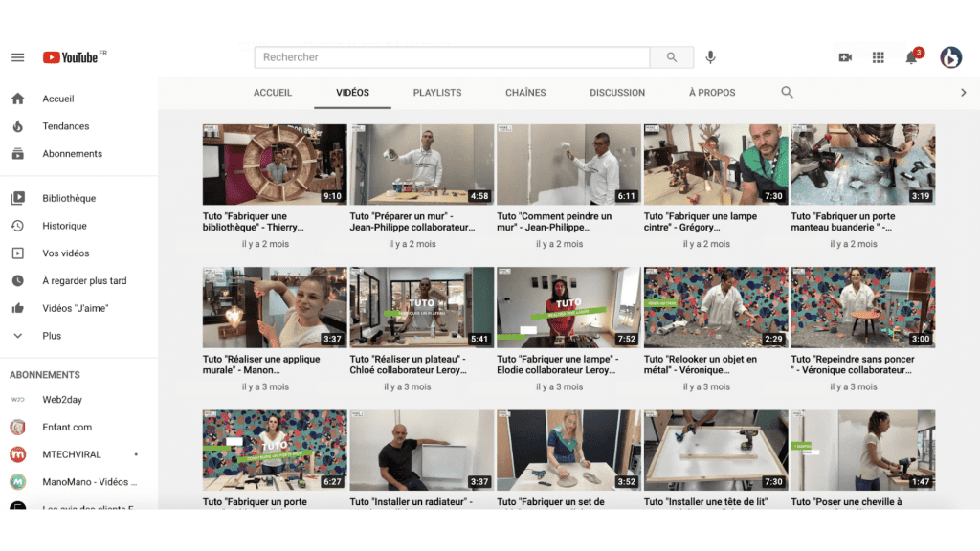The width and height of the screenshot is (980, 551).
Task: Play the "Repeindre sans poncer" thumbnail
Action: pyautogui.click(x=863, y=307)
